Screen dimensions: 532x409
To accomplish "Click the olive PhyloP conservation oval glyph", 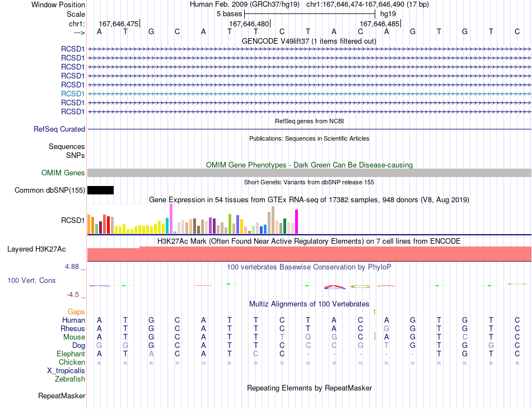I will 360,287.
